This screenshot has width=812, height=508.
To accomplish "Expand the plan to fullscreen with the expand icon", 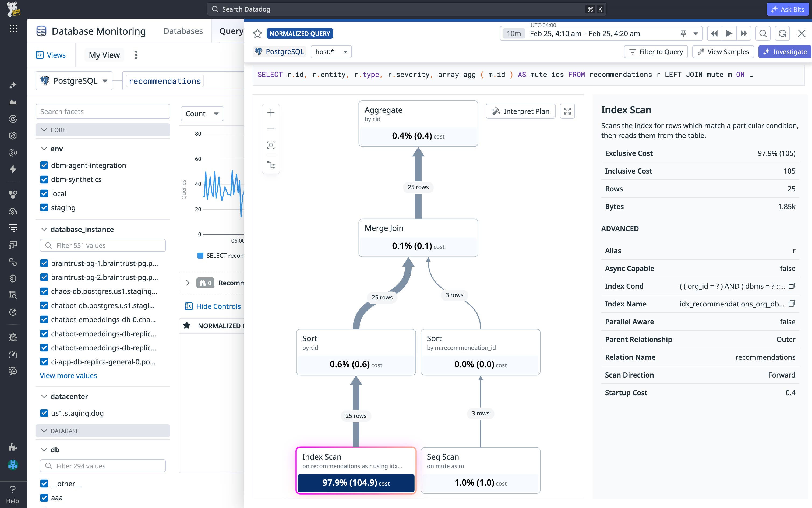I will [x=567, y=111].
